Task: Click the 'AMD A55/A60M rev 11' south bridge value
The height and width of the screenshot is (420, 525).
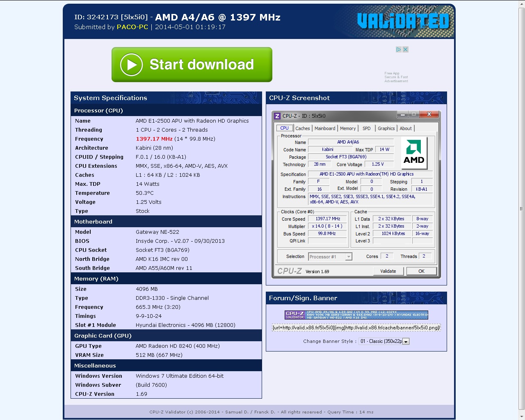Action: (x=164, y=268)
